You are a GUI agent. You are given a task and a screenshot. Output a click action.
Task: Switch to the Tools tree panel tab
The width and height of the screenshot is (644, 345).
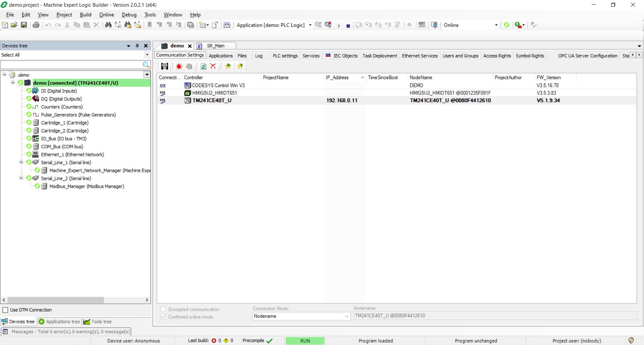[x=98, y=322]
